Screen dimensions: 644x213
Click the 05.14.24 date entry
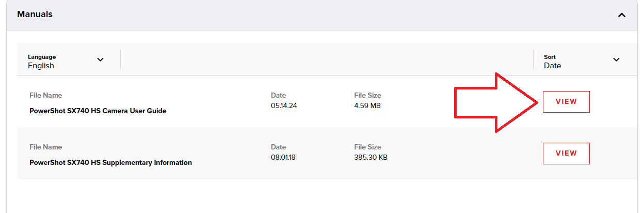tap(284, 105)
